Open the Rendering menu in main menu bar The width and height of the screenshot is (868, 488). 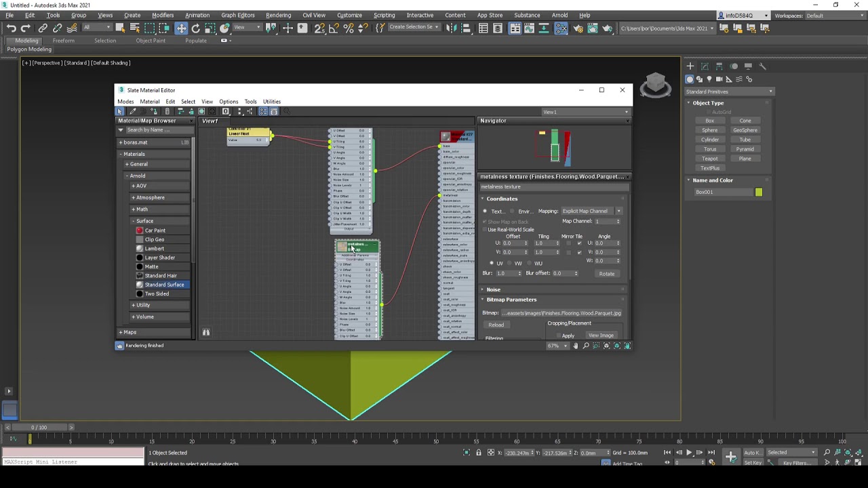[278, 15]
